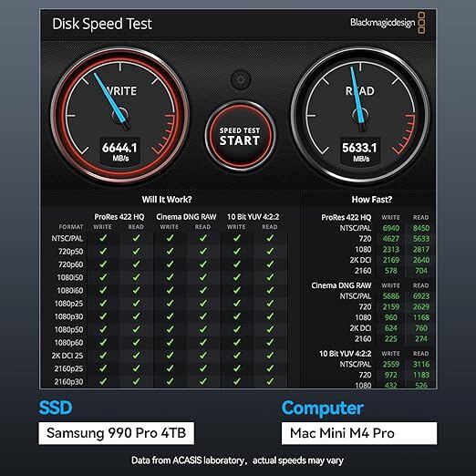Select the How Fast? heading
Viewport: 476px width, 476px height.
[371, 200]
